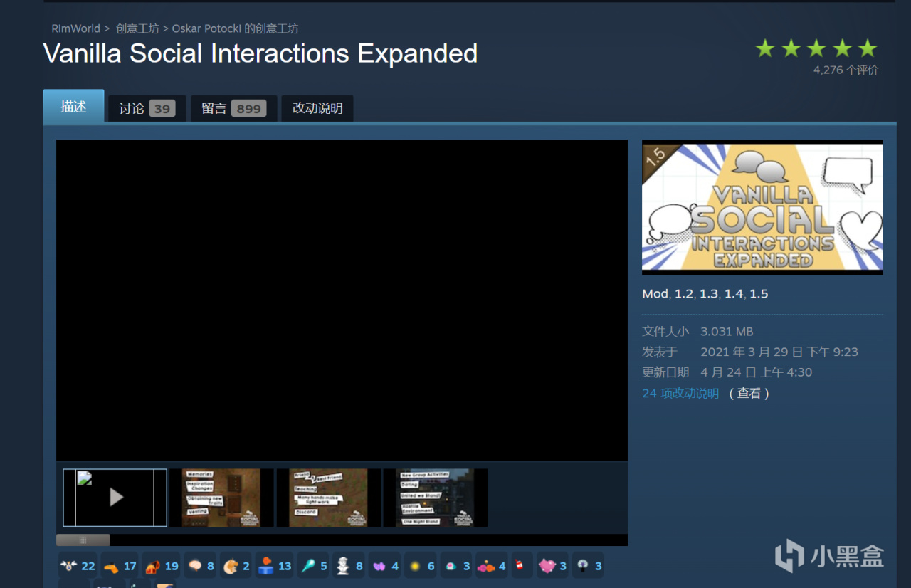
Task: Click the 3.031 MB file size value
Action: pos(727,332)
